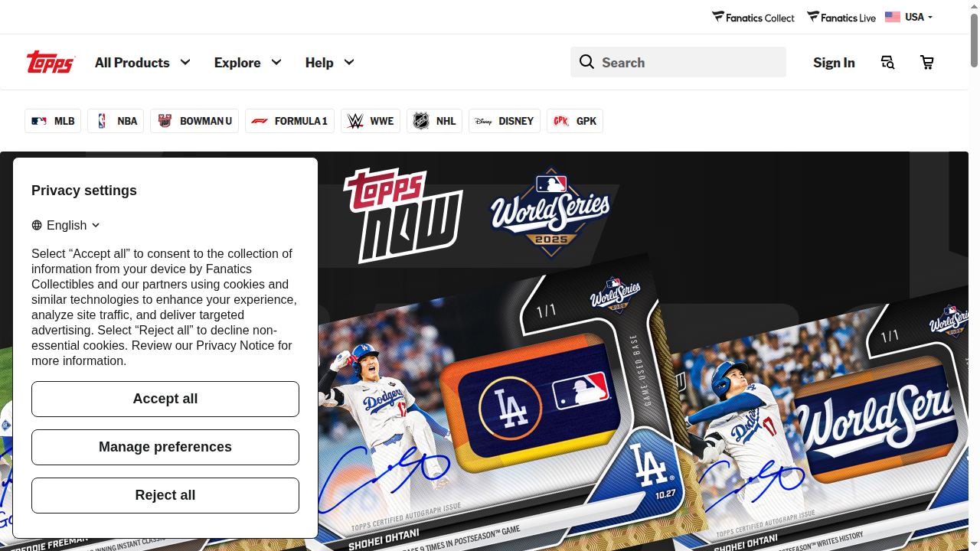The width and height of the screenshot is (980, 551).
Task: Select the Disney category icon
Action: tap(484, 121)
